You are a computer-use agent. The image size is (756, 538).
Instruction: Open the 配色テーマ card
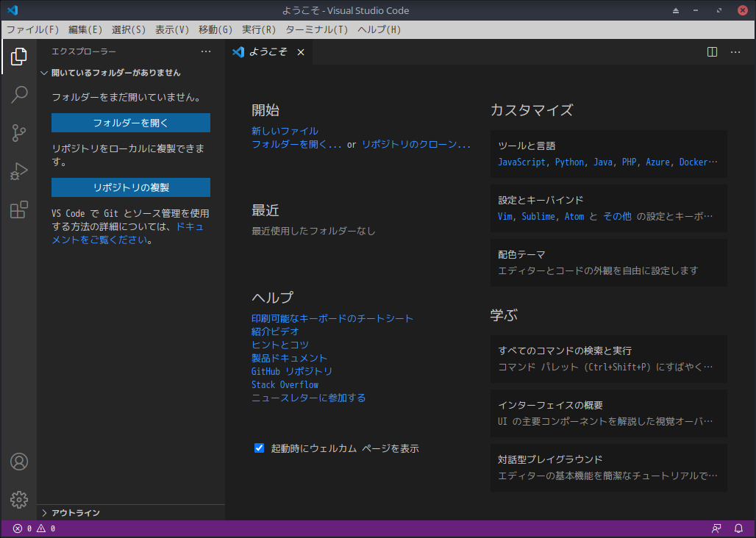[608, 262]
